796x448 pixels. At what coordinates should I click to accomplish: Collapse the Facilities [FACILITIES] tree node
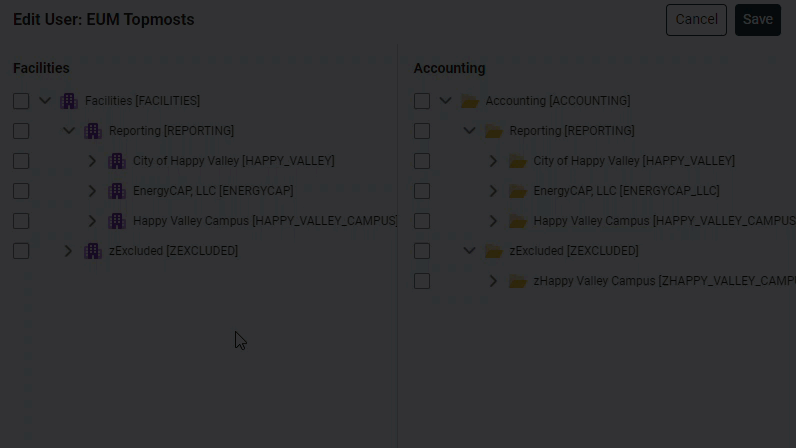click(45, 101)
